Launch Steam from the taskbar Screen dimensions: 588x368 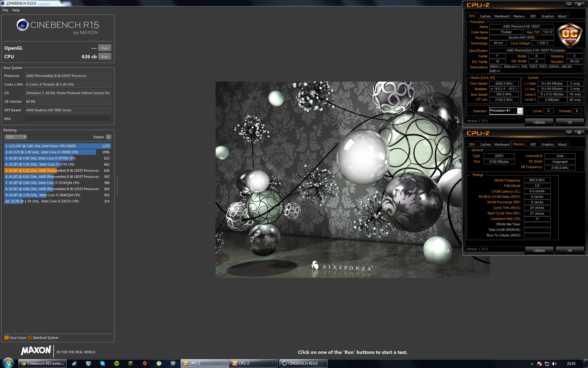click(x=74, y=363)
